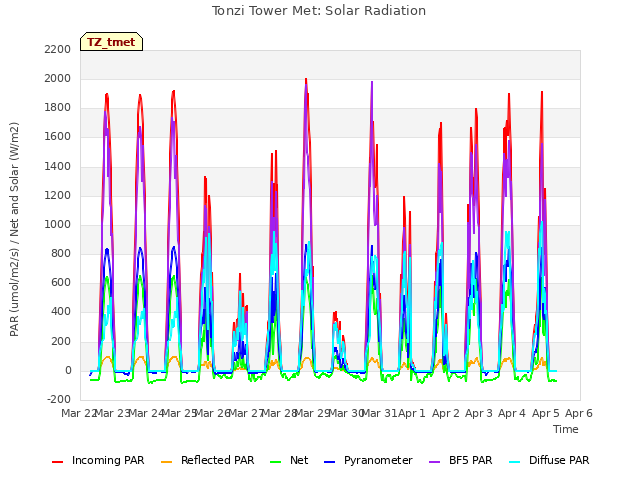Click the orange Reflected PAR legend swatch
The height and width of the screenshot is (480, 640).
[x=167, y=462]
